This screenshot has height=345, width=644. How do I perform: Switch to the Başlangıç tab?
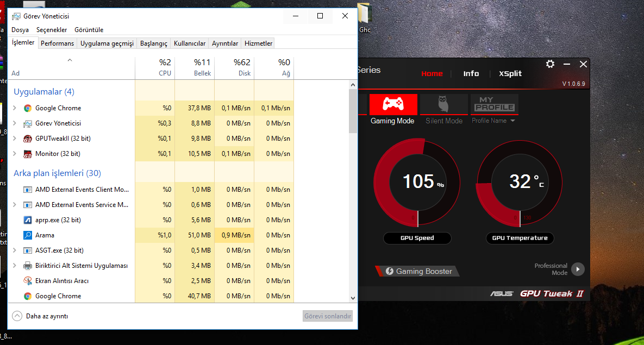tap(154, 43)
